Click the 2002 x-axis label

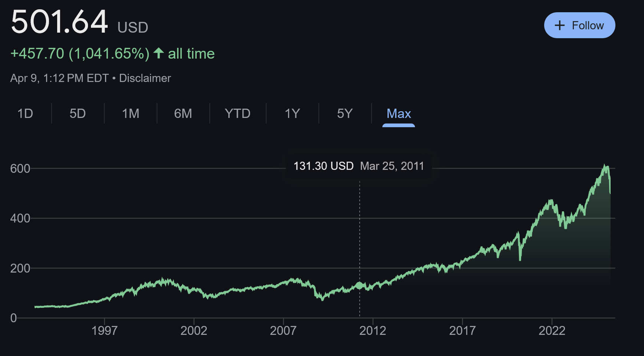[x=194, y=330]
